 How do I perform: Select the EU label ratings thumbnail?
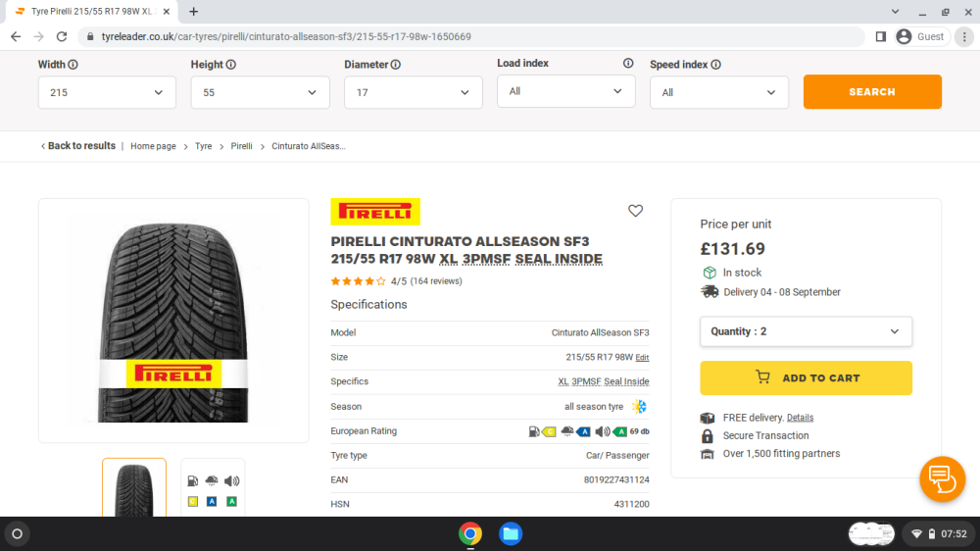(x=213, y=487)
